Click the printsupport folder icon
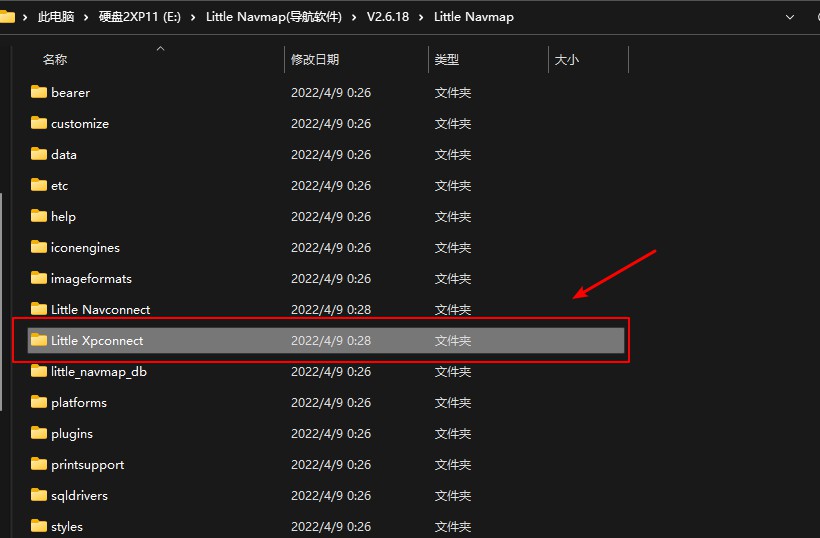820x538 pixels. (39, 464)
